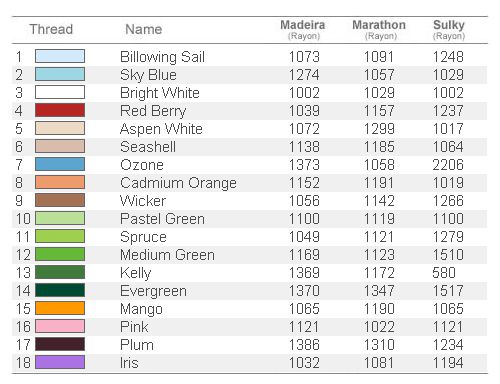Click the Marathon Rayon column header

[x=379, y=30]
